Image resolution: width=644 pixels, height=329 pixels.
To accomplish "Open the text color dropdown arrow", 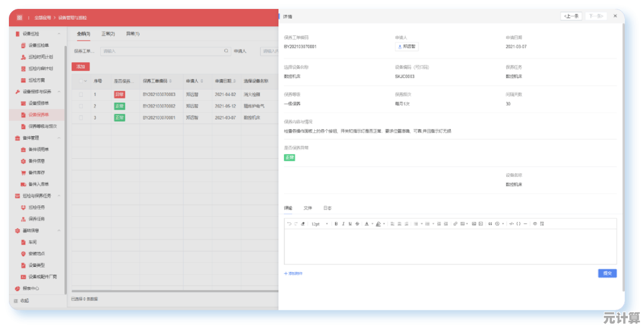I will [372, 224].
